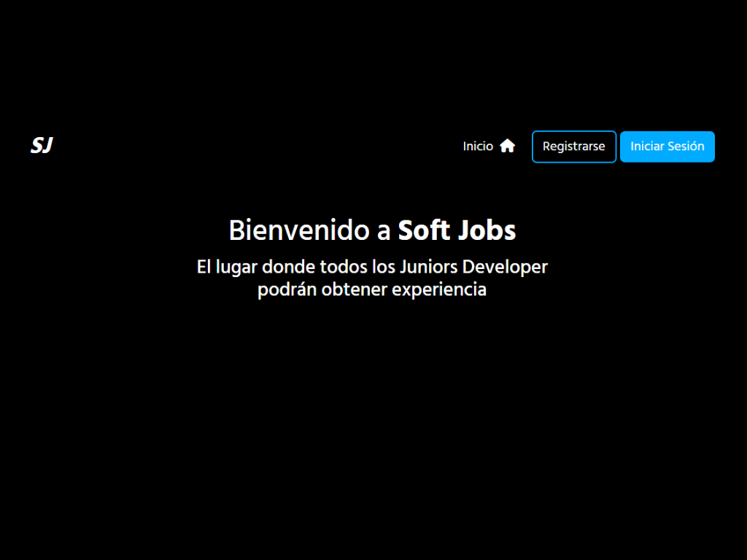Click the word 'todos' in the subtitle
The width and height of the screenshot is (747, 560).
tap(343, 267)
